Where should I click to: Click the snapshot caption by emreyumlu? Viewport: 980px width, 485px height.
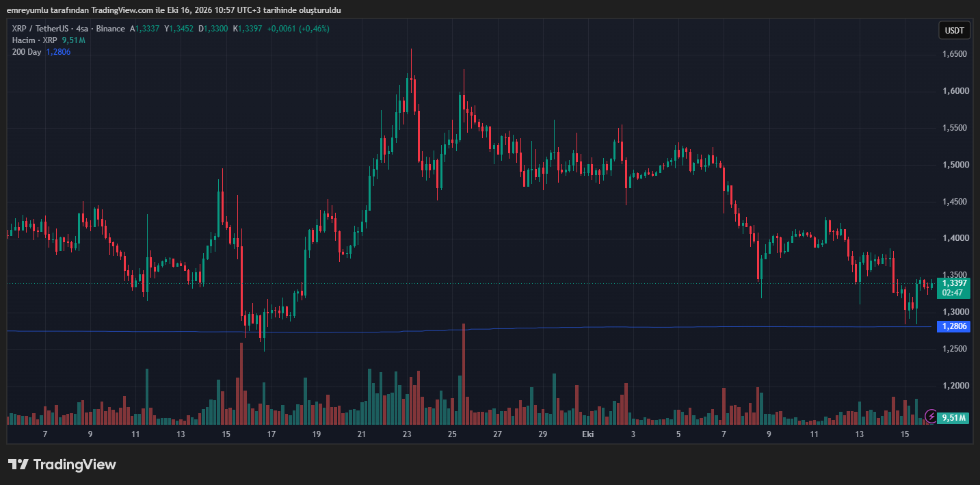coord(174,10)
